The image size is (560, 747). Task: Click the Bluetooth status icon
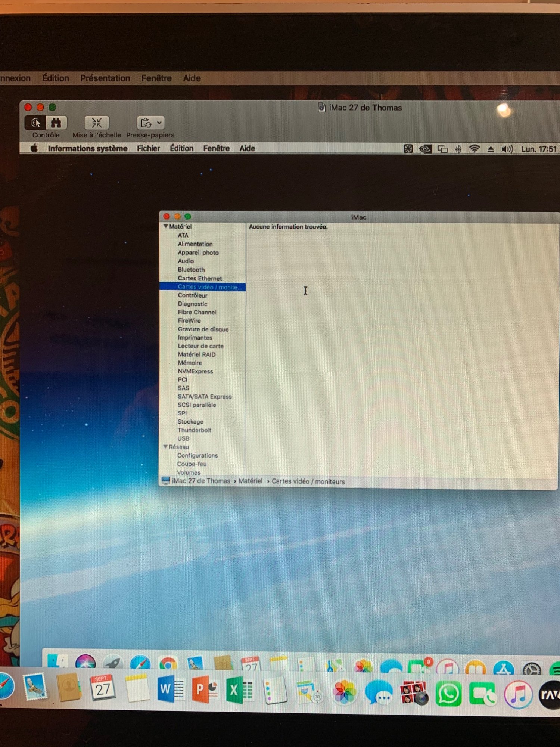(x=458, y=149)
